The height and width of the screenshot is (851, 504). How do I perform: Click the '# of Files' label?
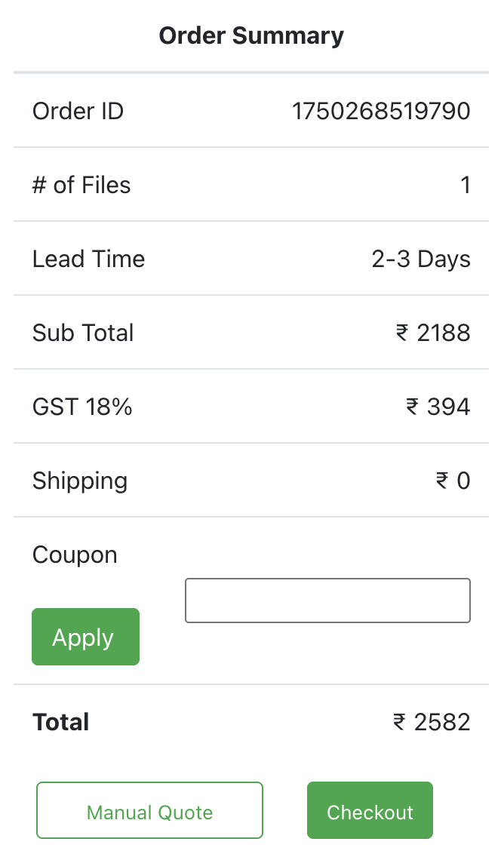pos(81,186)
